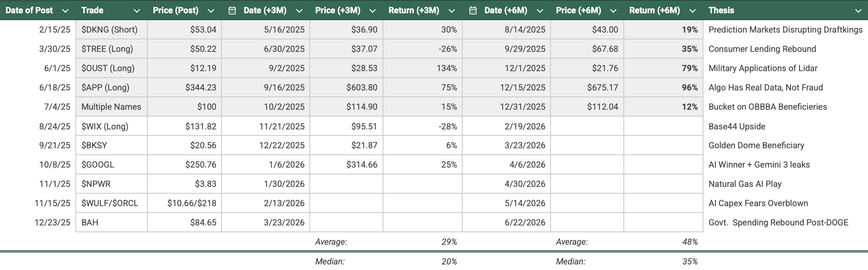This screenshot has width=868, height=270.
Task: Select empty Price (+3M) cell for $NPWR
Action: point(346,184)
